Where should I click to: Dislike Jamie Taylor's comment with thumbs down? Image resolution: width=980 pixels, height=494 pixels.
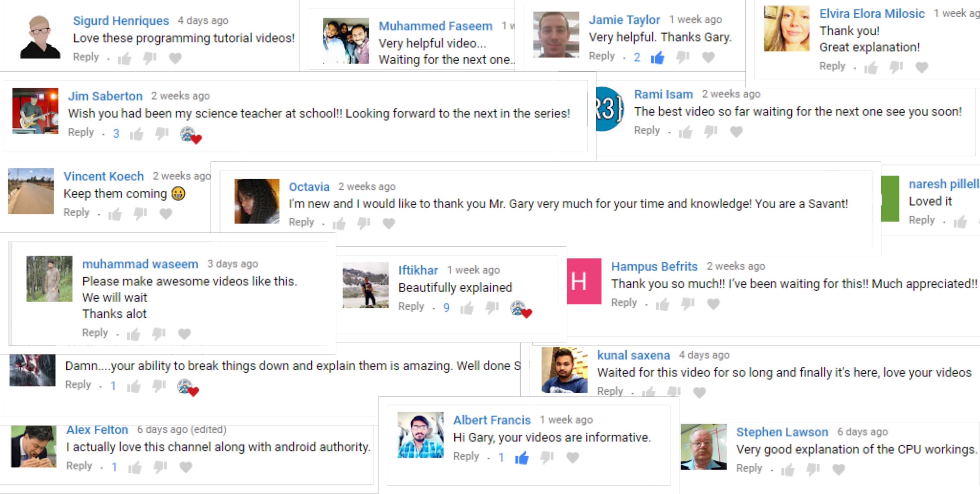(683, 57)
